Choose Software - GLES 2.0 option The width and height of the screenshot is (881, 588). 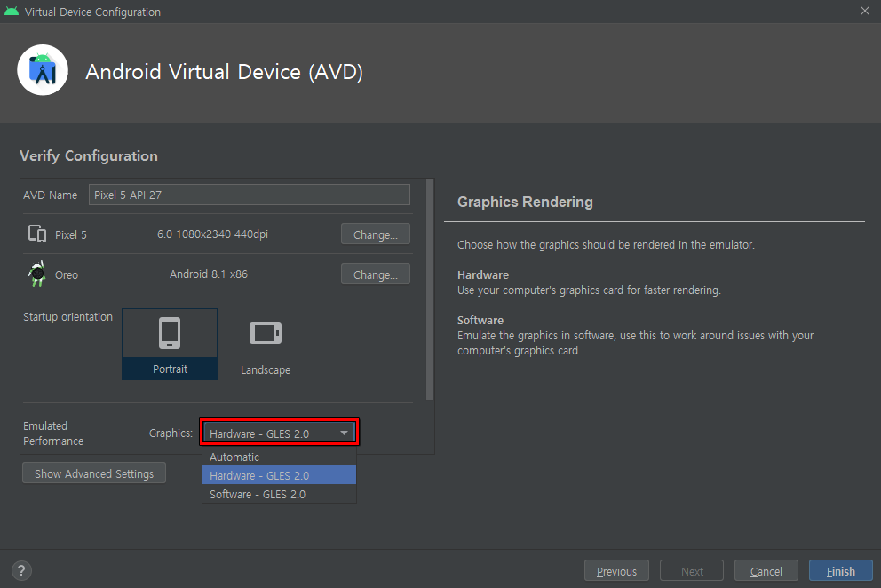[279, 494]
